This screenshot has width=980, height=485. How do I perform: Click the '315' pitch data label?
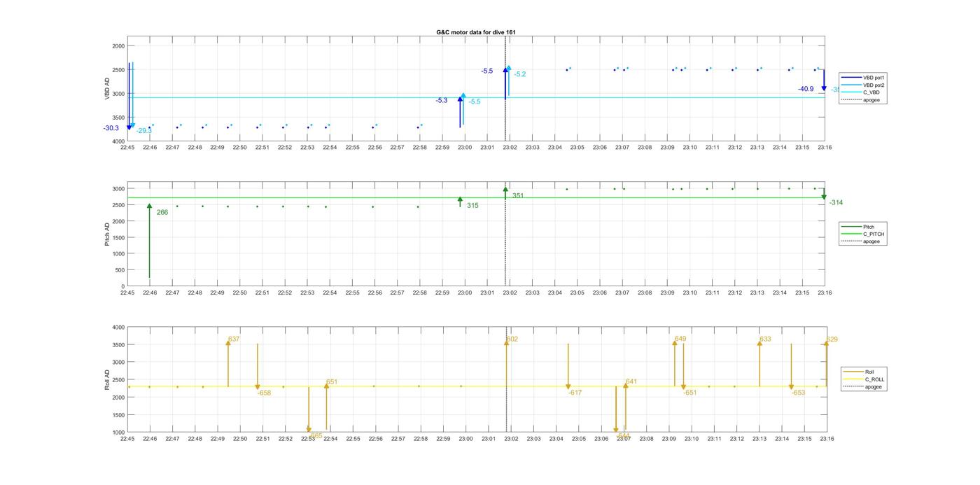pyautogui.click(x=472, y=206)
